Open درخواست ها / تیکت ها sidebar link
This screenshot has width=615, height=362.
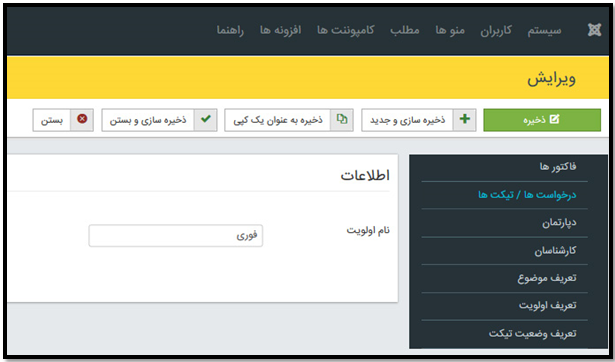[x=527, y=195]
